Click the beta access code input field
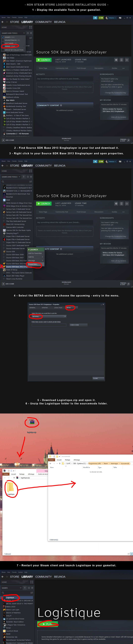 pos(49,325)
